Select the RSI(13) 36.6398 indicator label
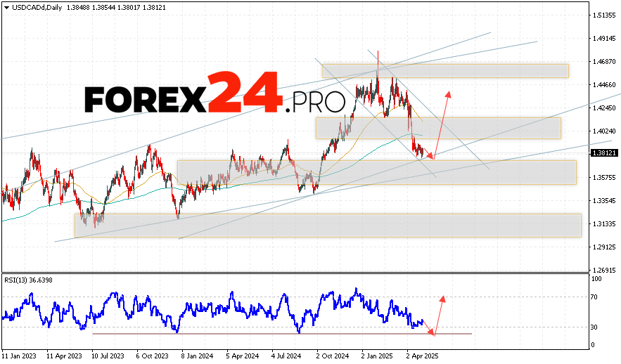This screenshot has width=621, height=364. 28,280
